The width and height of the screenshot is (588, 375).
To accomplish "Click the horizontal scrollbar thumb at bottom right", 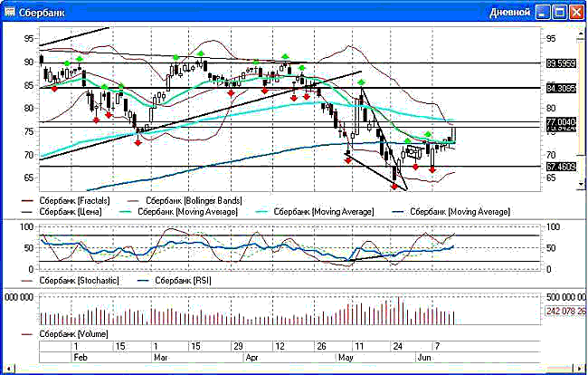I will coord(561,368).
